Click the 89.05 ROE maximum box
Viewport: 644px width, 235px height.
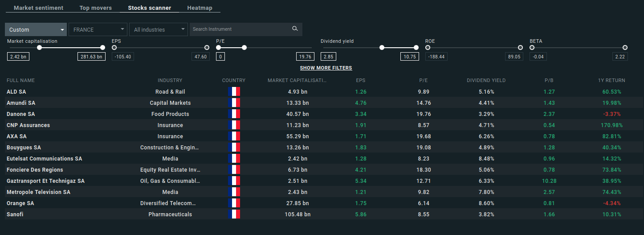[x=514, y=57]
